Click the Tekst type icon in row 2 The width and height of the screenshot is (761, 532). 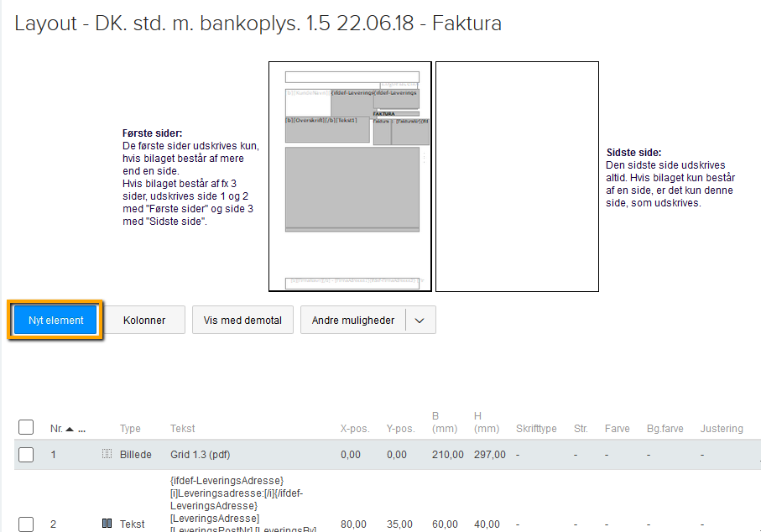click(107, 524)
